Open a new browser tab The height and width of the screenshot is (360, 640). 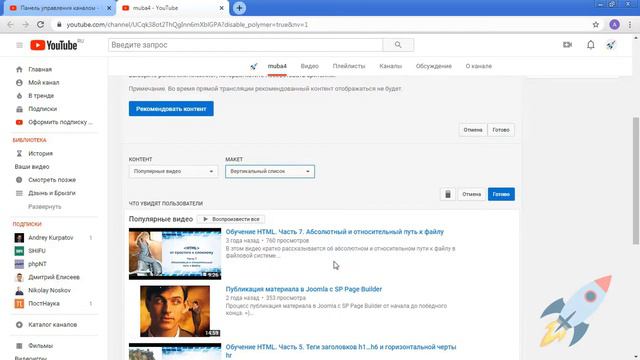[x=239, y=8]
